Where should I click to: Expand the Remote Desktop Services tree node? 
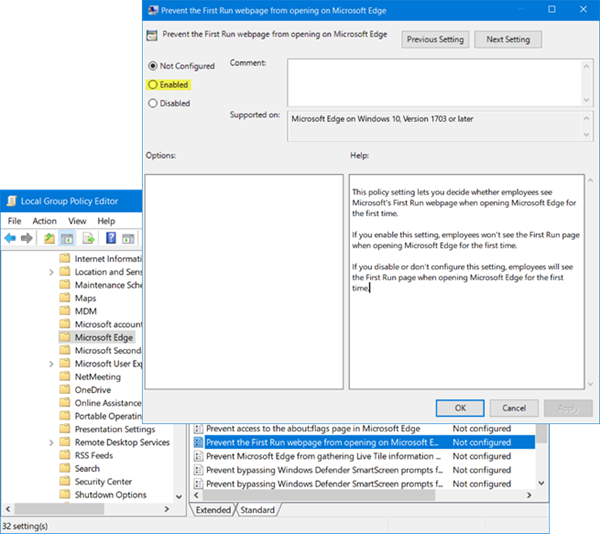pos(51,443)
